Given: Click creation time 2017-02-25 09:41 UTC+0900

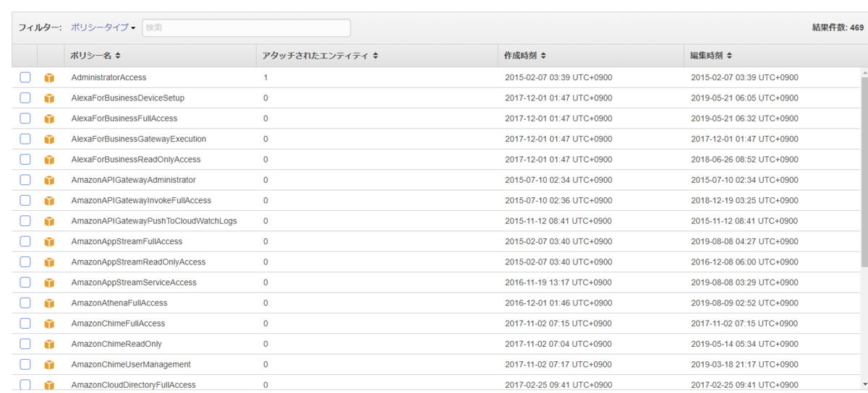Looking at the screenshot, I should tap(558, 385).
